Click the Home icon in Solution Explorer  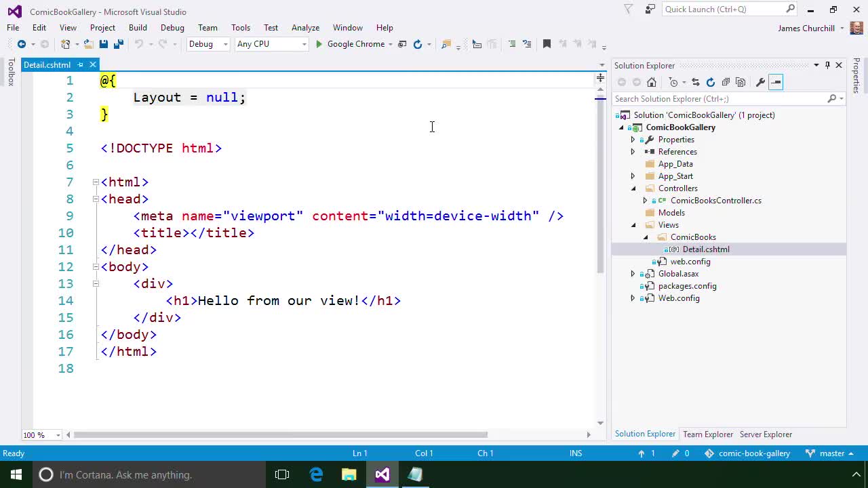[x=652, y=83]
